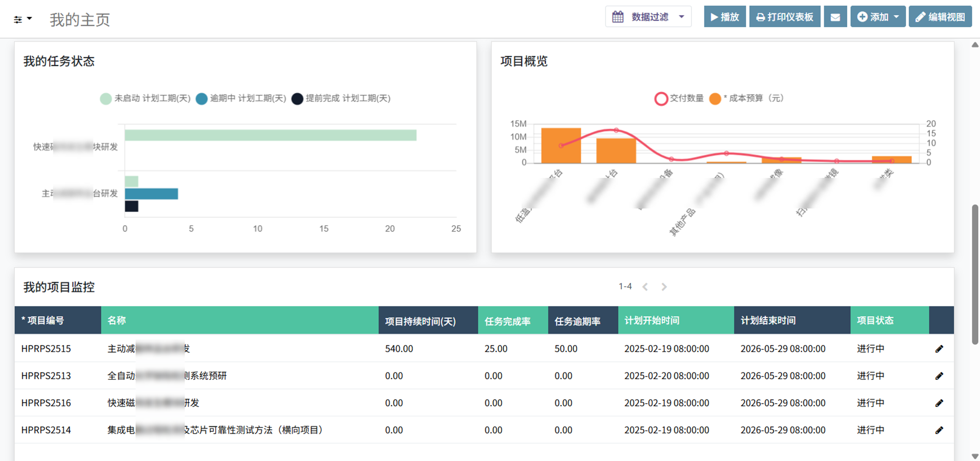This screenshot has width=980, height=461.
Task: Click the scrollbar down arrow
Action: tap(975, 456)
